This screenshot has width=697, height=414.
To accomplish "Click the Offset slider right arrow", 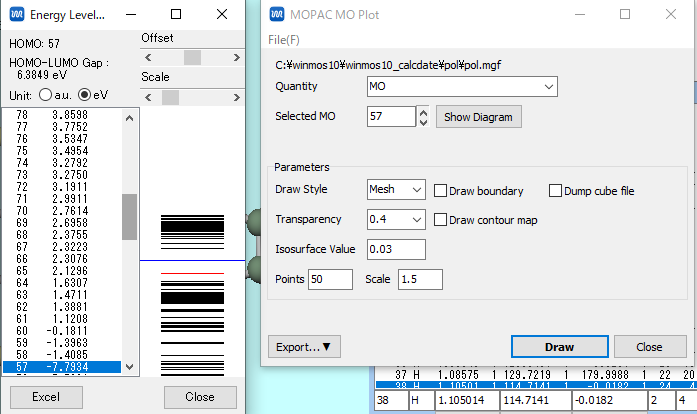I will [236, 57].
